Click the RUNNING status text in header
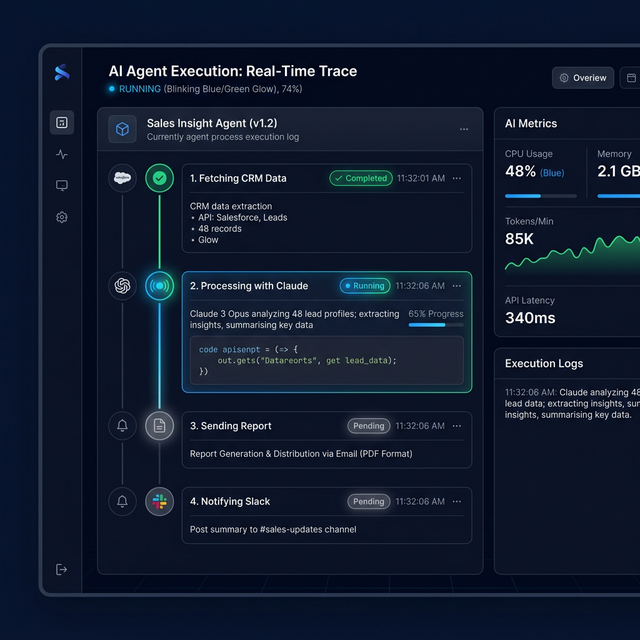The width and height of the screenshot is (640, 640). coord(140,89)
